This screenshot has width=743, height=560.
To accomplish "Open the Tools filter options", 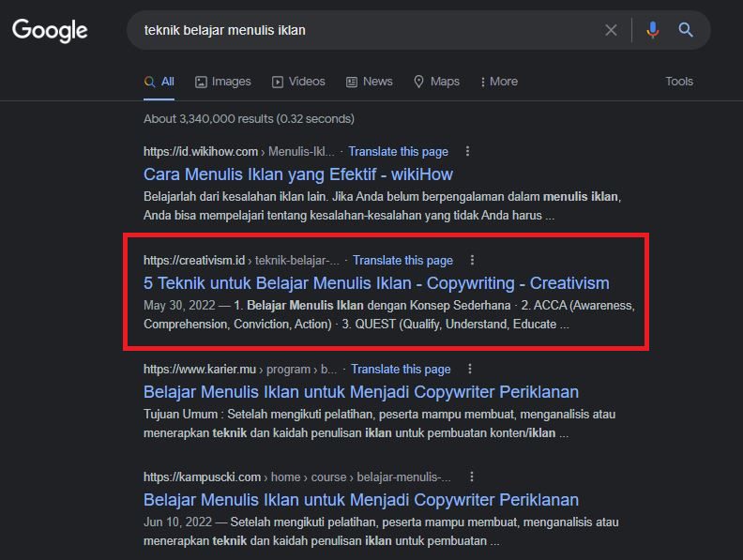I will coord(679,82).
